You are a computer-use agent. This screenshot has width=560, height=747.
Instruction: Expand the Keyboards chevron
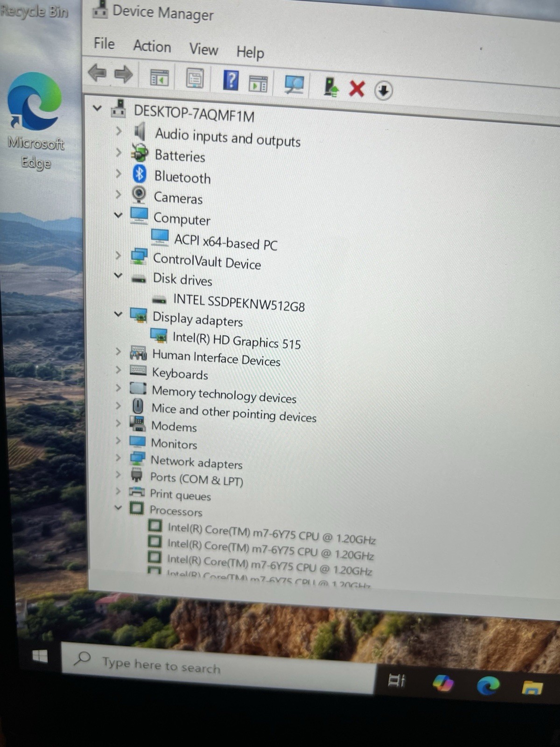click(x=118, y=370)
